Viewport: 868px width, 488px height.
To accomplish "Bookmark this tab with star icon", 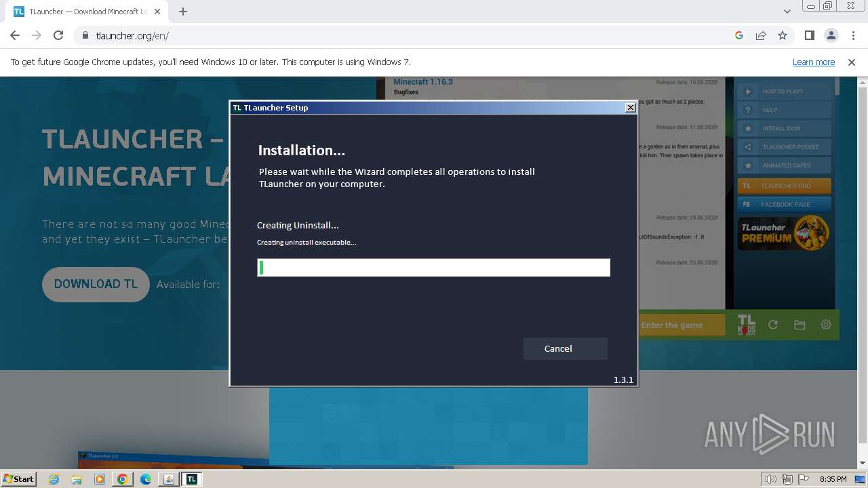I will coord(783,35).
